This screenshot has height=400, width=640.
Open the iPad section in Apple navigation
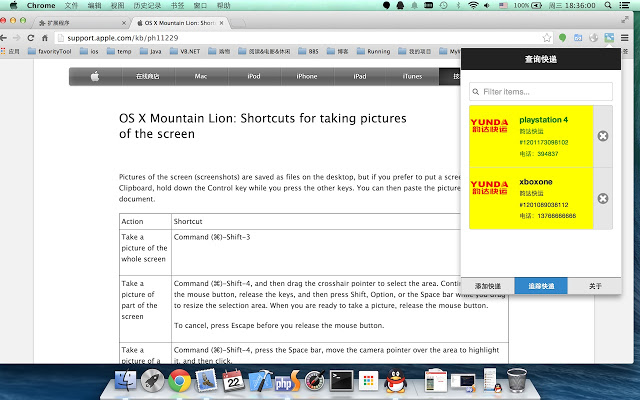[360, 76]
